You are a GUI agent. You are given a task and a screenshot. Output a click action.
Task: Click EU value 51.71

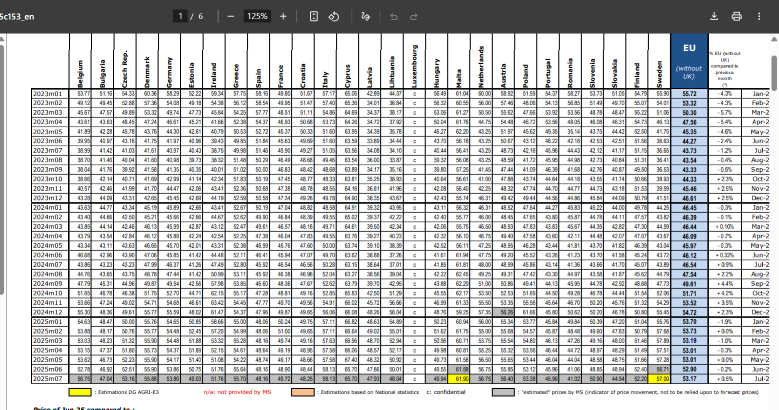click(689, 293)
